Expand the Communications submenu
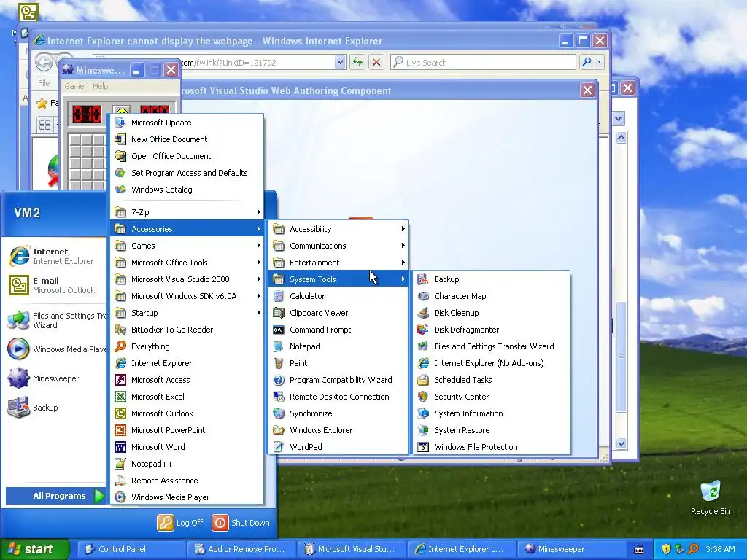The image size is (747, 560). coord(338,246)
